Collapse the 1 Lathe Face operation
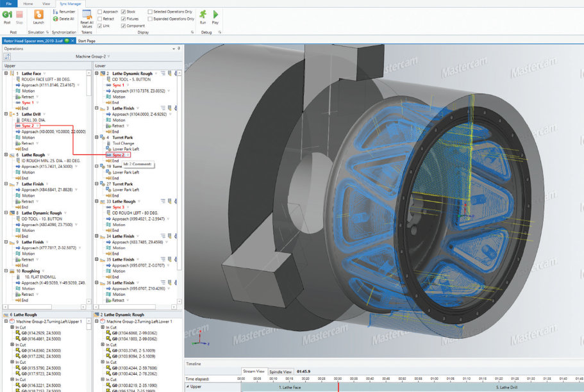The width and height of the screenshot is (584, 392). pos(6,73)
